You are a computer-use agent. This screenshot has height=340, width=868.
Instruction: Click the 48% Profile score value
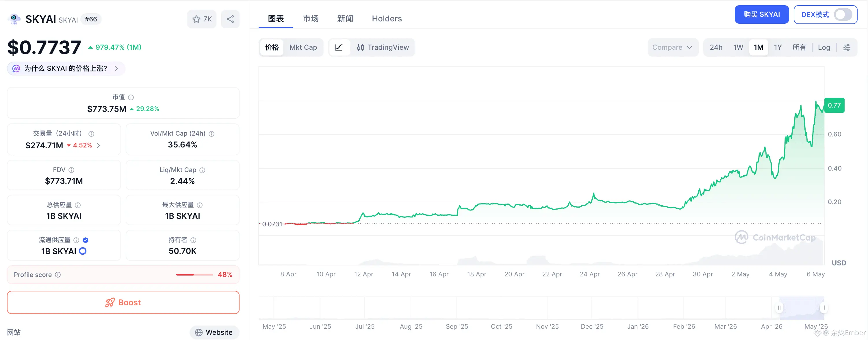coord(225,275)
